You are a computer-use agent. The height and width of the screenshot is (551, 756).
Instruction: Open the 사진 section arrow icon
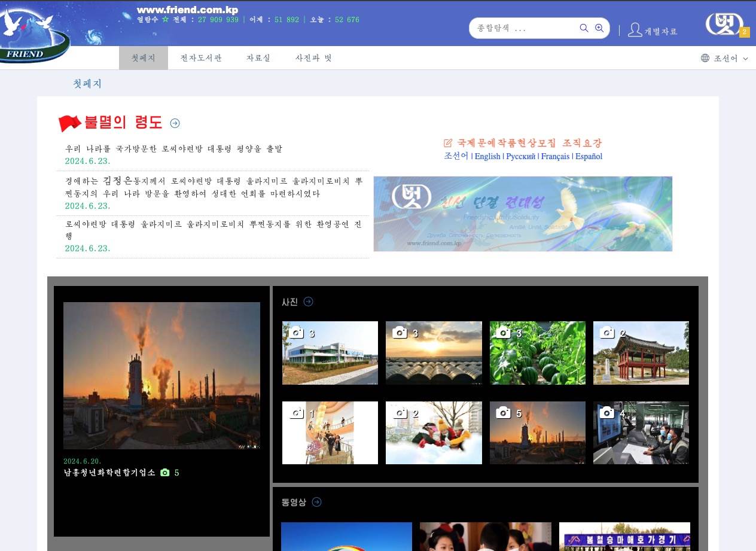click(x=309, y=302)
